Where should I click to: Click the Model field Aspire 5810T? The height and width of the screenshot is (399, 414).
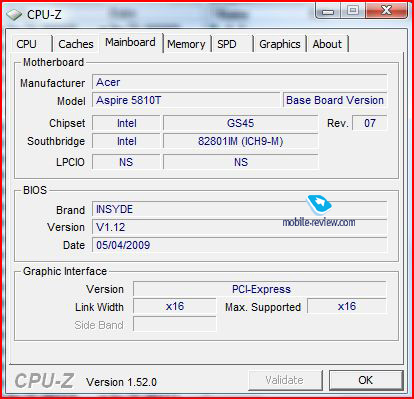(x=186, y=100)
